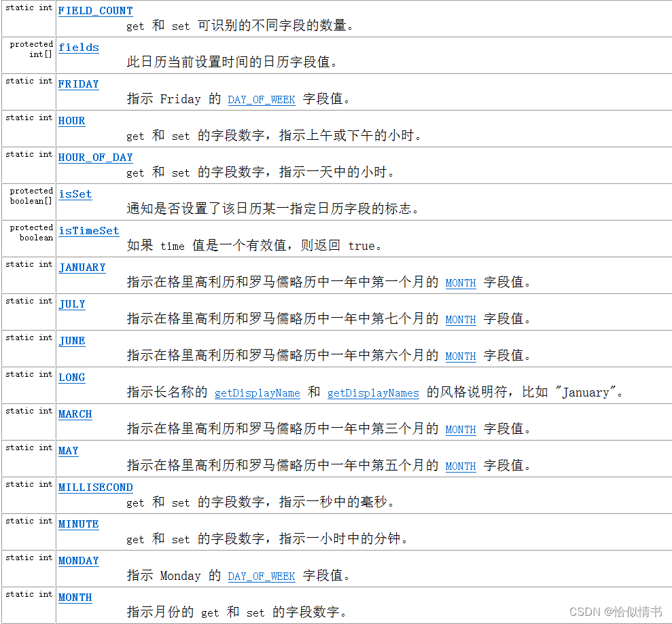Screen dimensions: 672x624
Task: Open the MINUTE field link
Action: click(78, 524)
